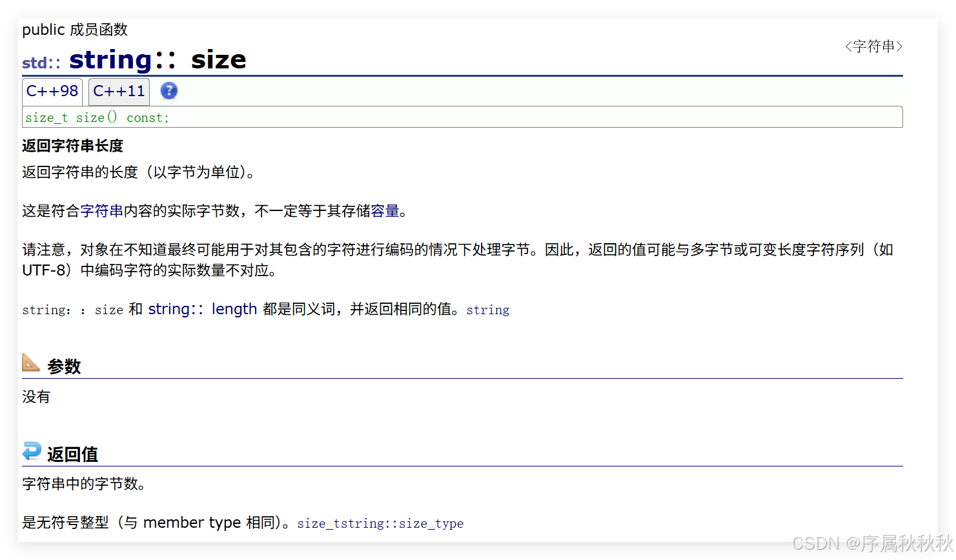Click the public 成员函数 heading
Screen dimensions: 956x560
[x=74, y=29]
